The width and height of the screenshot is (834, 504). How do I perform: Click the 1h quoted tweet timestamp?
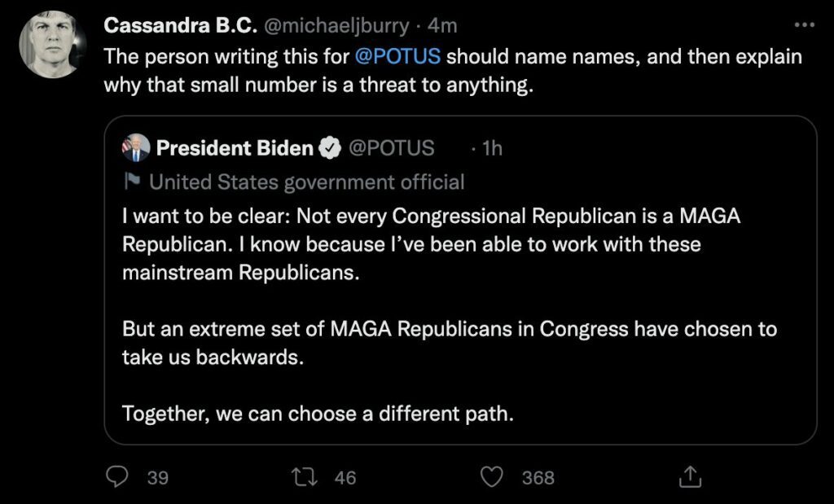(492, 148)
